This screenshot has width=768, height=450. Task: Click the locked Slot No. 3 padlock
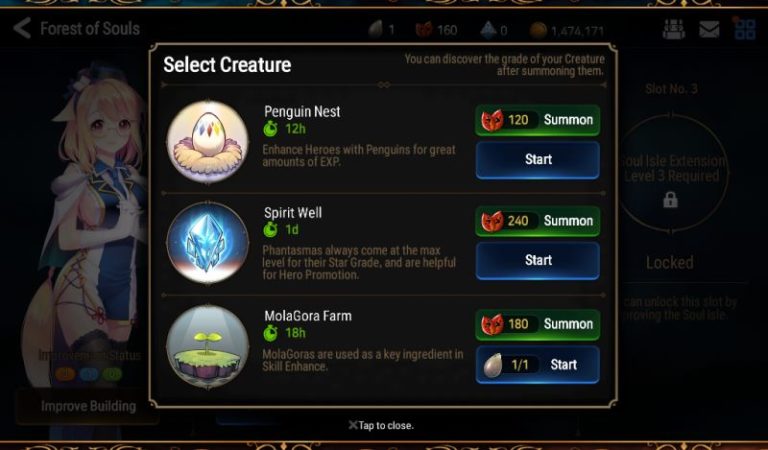(x=671, y=200)
